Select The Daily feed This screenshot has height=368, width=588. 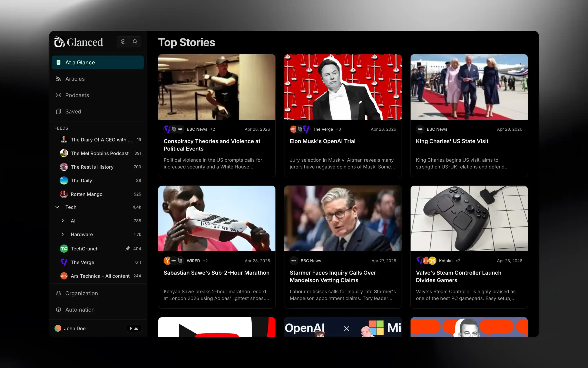pos(98,181)
